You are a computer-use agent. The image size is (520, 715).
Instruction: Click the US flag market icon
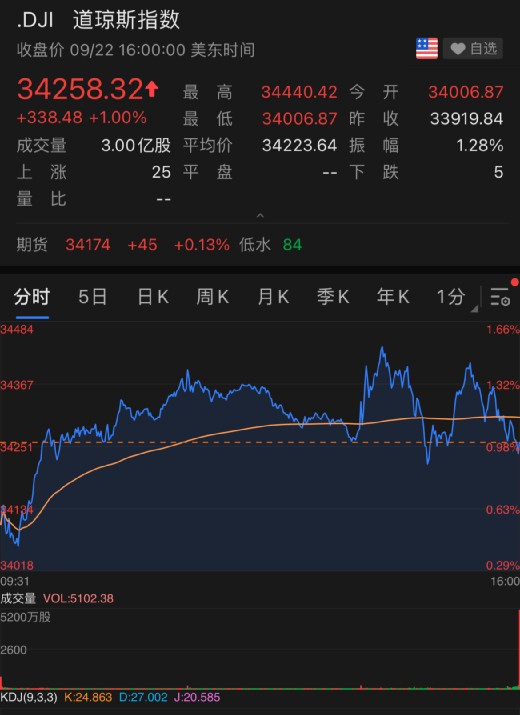coord(427,48)
